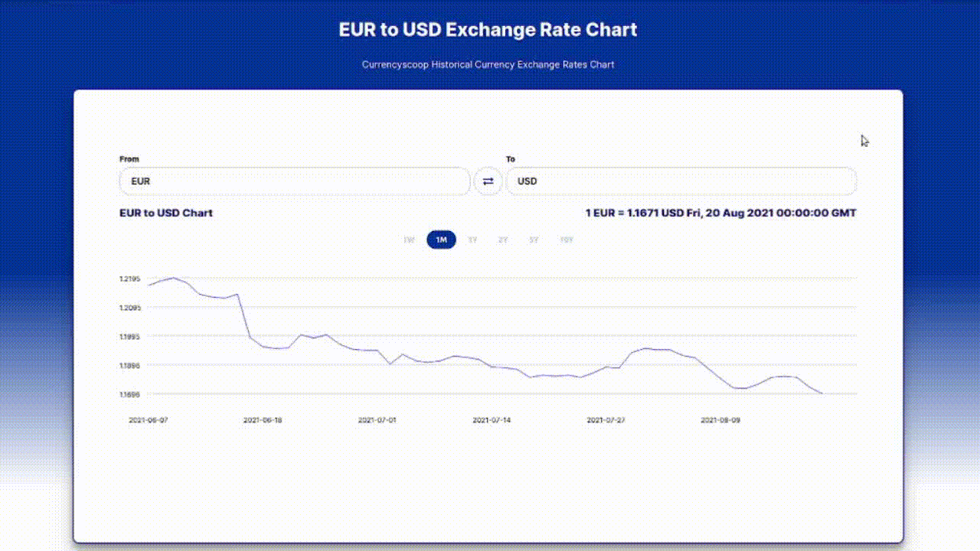
Task: Click the EUR to USD Chart label
Action: (x=166, y=213)
